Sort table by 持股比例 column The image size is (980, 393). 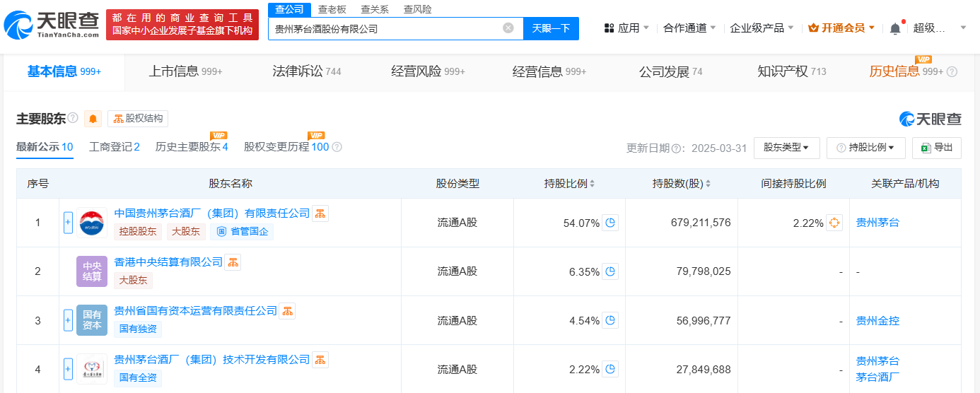click(592, 184)
